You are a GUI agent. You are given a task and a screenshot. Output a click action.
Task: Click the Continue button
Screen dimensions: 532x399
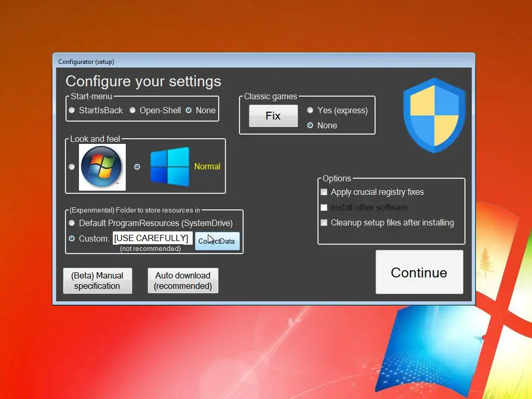[419, 272]
